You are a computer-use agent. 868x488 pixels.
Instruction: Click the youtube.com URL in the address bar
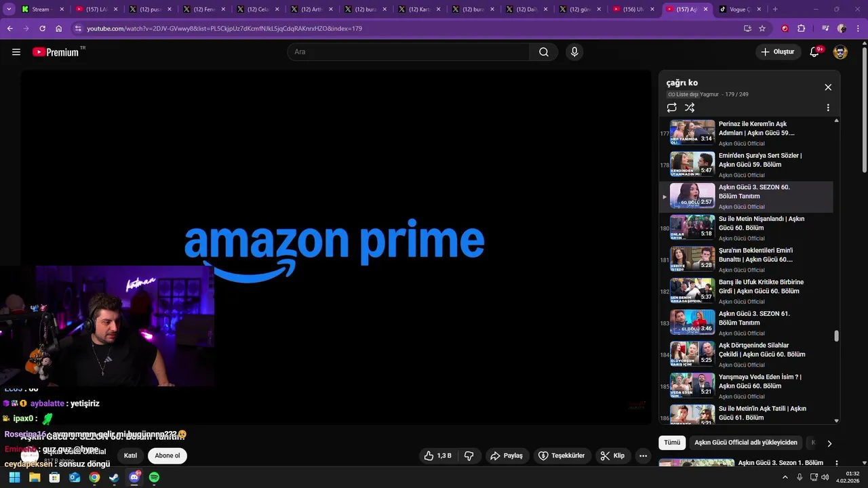pos(224,28)
